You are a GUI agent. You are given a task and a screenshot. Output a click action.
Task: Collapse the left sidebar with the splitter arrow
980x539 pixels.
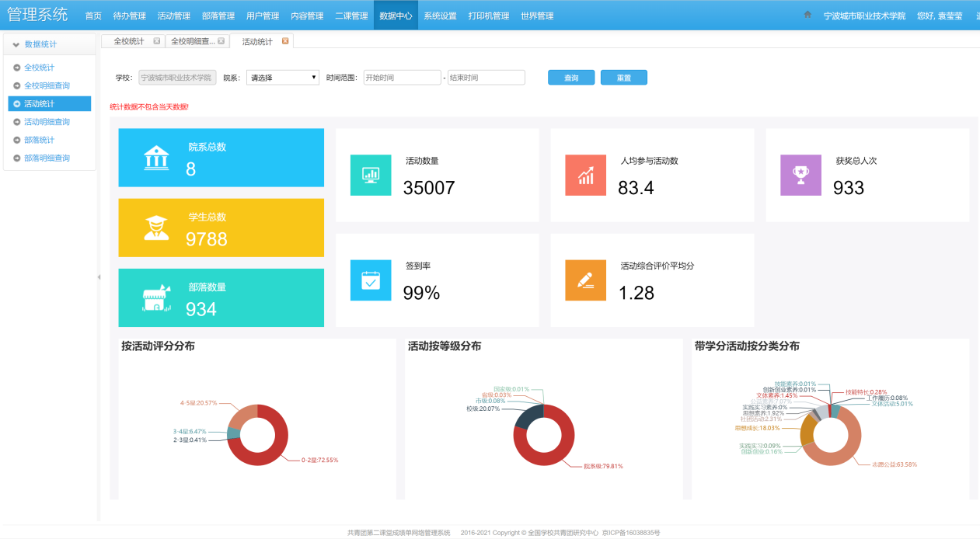[99, 276]
